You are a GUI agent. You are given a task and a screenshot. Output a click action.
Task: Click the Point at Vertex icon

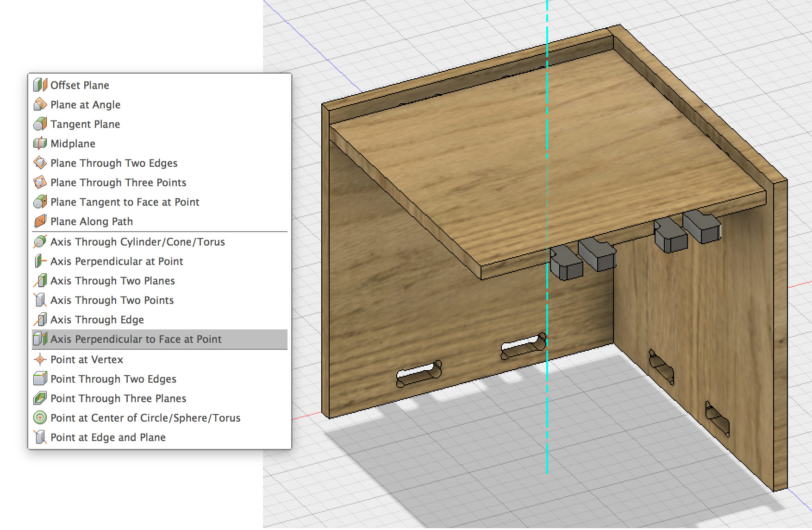[40, 360]
